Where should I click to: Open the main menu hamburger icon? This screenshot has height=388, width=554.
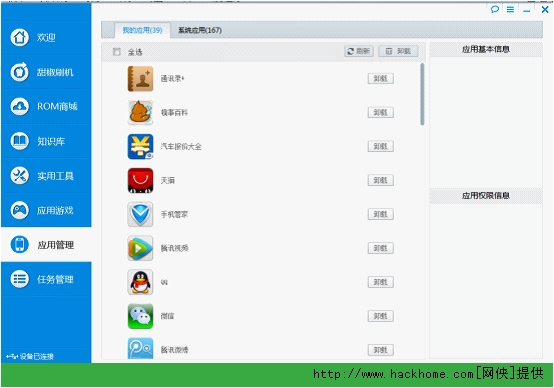[x=510, y=10]
